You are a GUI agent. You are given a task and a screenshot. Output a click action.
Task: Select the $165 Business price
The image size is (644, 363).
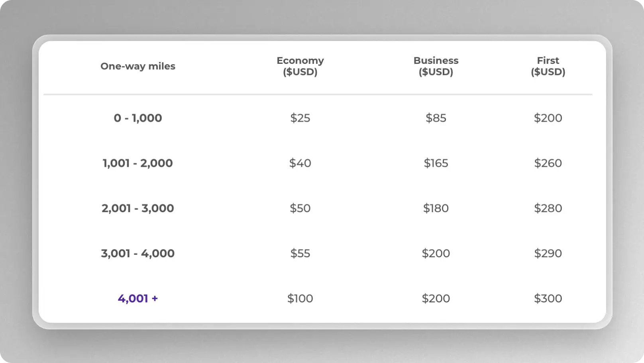(436, 163)
